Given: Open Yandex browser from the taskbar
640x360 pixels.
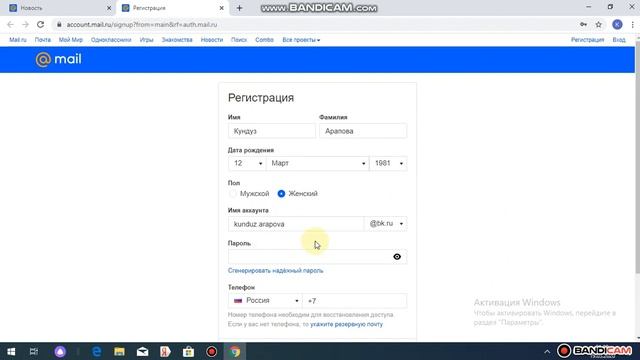Looking at the screenshot, I should click(x=165, y=351).
